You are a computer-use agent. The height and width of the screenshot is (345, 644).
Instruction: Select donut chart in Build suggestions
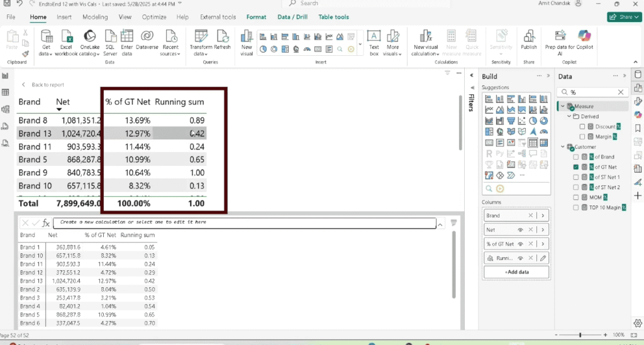coord(544,121)
